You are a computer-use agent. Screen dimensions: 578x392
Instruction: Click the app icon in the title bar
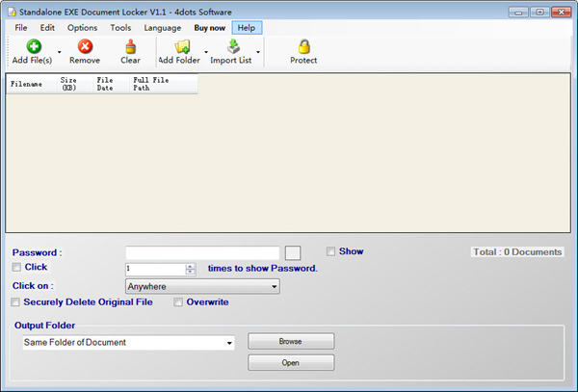click(x=13, y=12)
